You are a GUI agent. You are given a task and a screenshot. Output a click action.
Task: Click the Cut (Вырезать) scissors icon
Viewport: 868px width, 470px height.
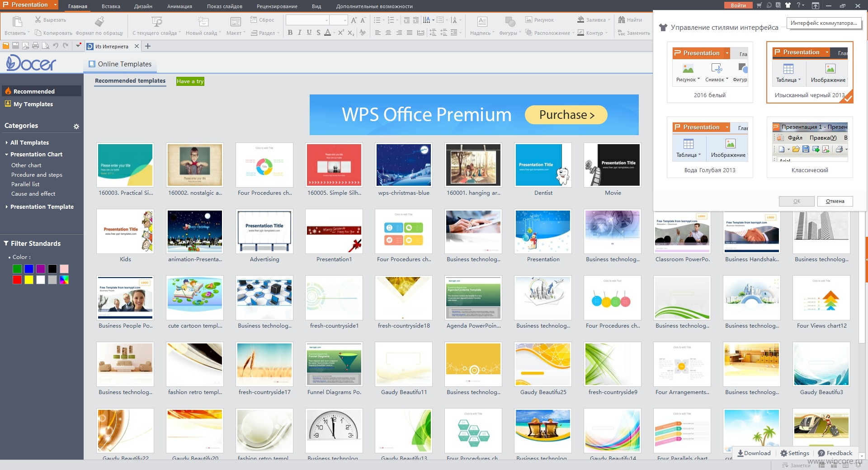pos(38,20)
